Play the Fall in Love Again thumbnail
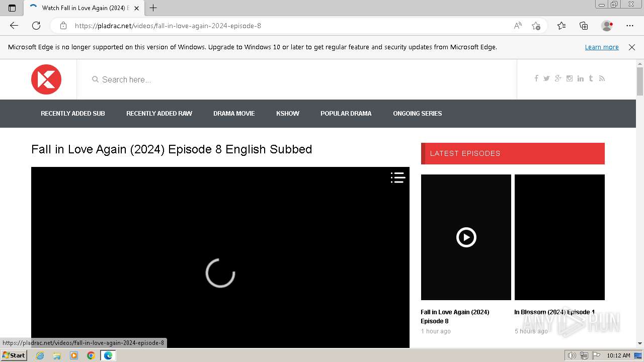Image resolution: width=644 pixels, height=362 pixels. (466, 237)
